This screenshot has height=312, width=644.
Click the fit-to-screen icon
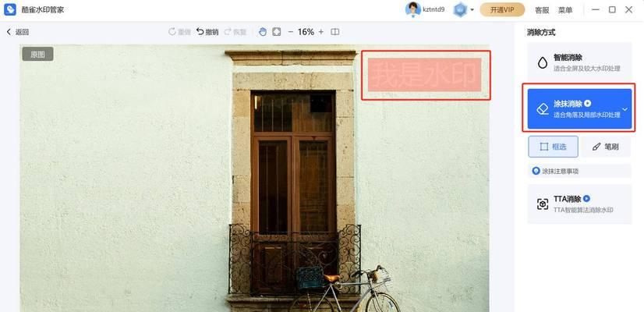click(277, 32)
